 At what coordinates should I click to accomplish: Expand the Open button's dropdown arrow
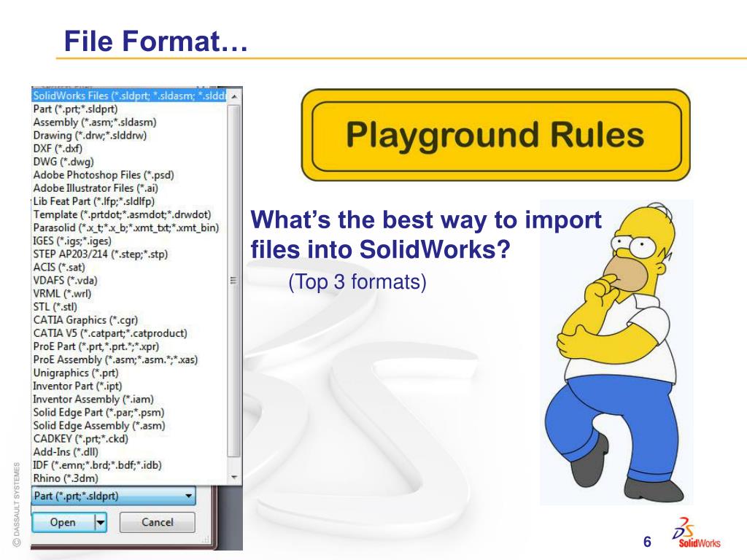click(x=101, y=522)
